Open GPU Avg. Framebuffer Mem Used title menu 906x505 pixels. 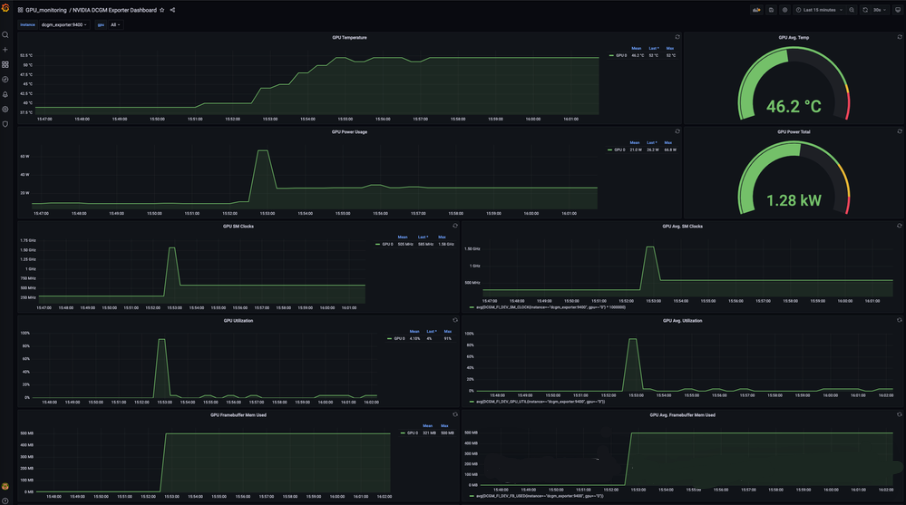pyautogui.click(x=682, y=415)
